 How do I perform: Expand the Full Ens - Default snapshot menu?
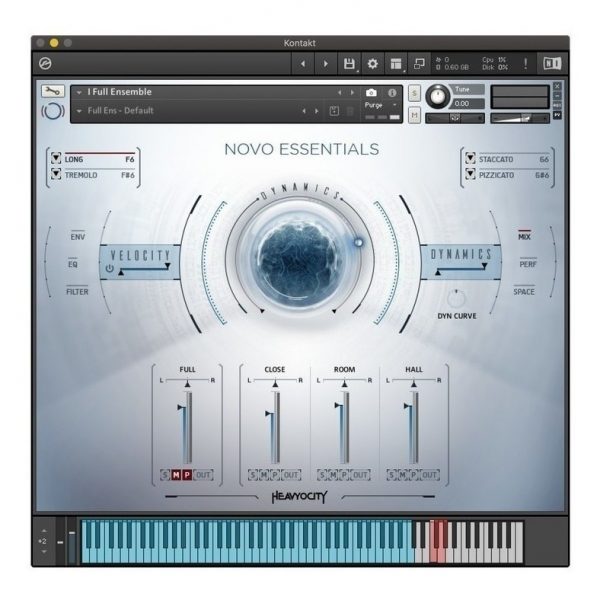coord(79,111)
